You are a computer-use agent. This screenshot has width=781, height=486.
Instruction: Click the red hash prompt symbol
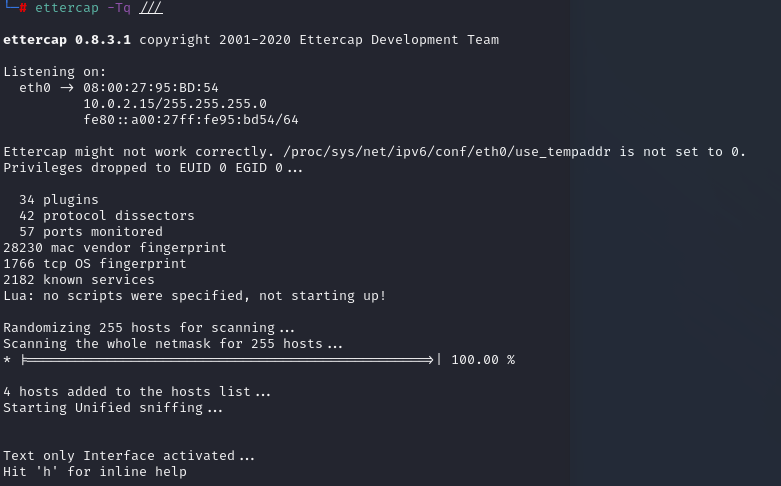click(x=23, y=7)
